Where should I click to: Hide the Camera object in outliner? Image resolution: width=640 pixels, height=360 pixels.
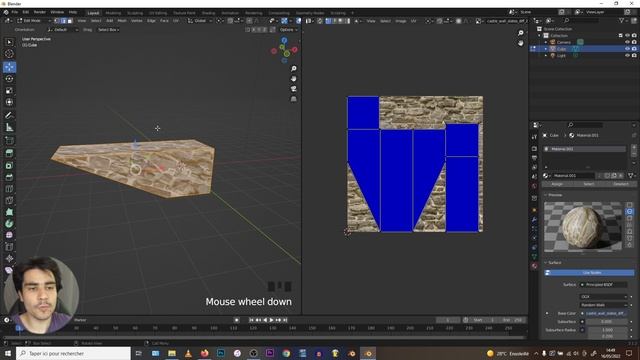tap(627, 42)
